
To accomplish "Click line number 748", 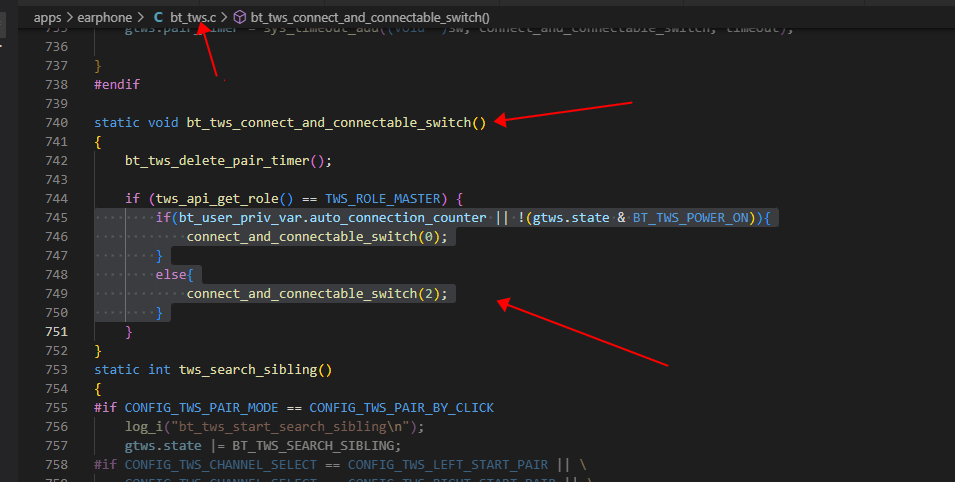I will 57,274.
